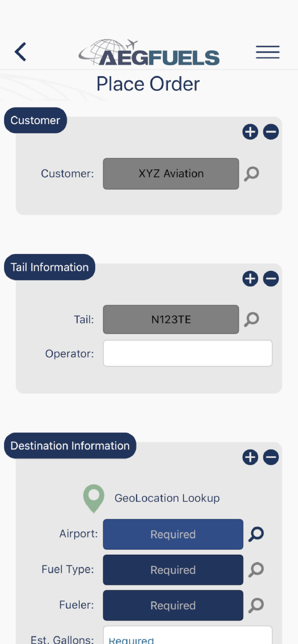Open the N123TE tail field
The height and width of the screenshot is (644, 298).
tap(171, 319)
